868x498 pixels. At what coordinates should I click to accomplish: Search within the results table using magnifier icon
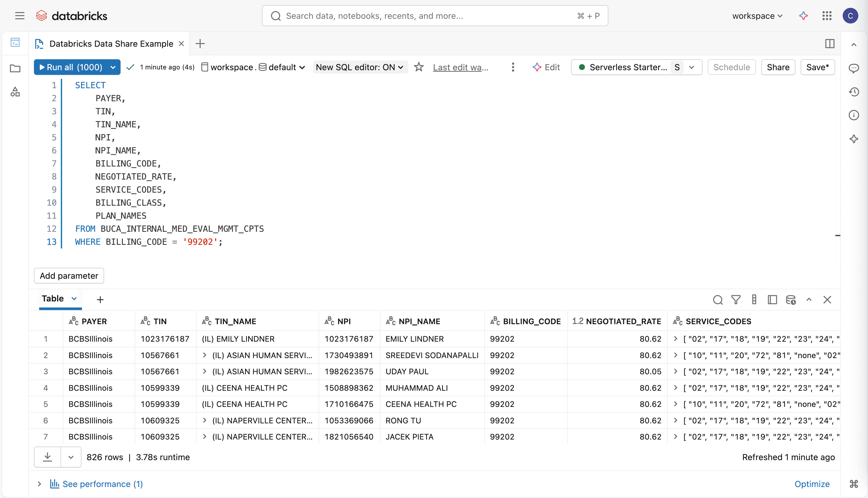[x=718, y=300]
